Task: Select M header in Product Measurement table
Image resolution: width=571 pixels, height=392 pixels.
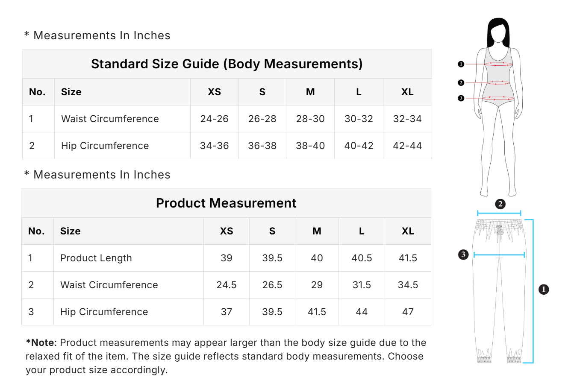Action: (x=317, y=231)
